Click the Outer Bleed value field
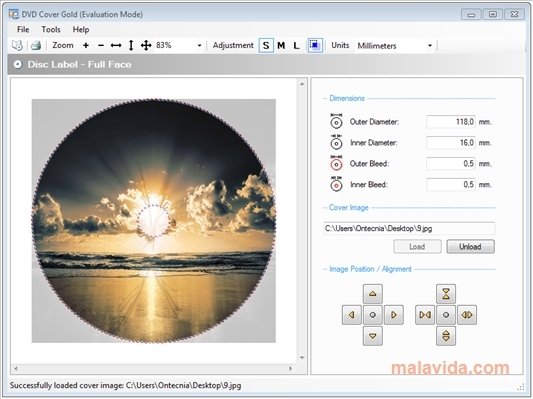The height and width of the screenshot is (399, 533). [451, 164]
